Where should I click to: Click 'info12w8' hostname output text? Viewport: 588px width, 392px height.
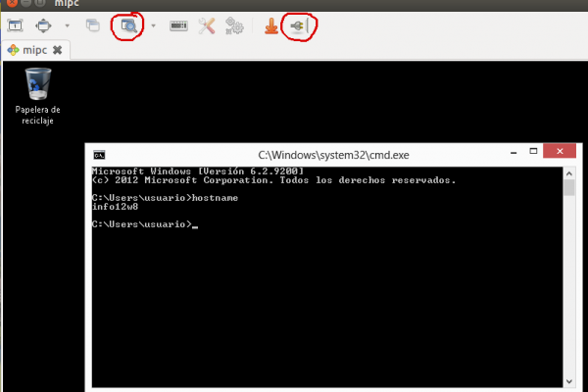115,207
